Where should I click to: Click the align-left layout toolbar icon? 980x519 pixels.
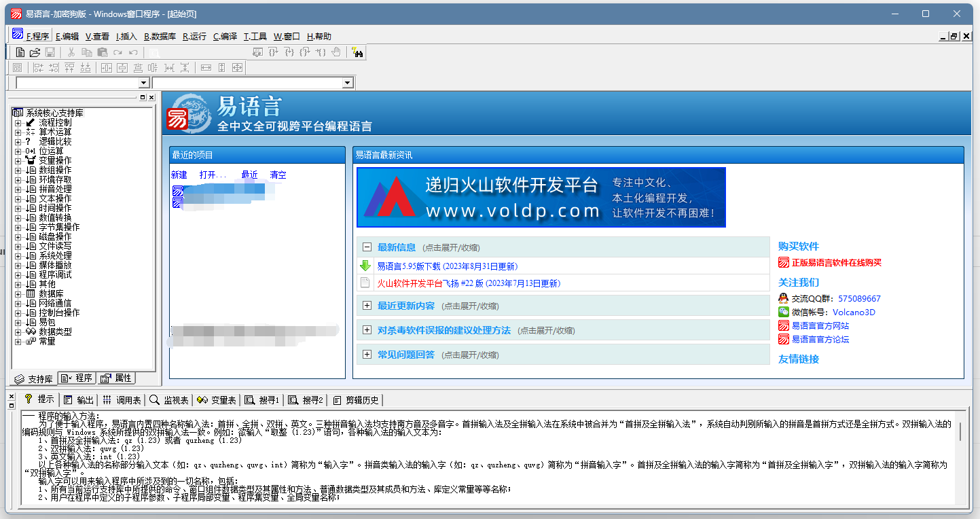pyautogui.click(x=38, y=67)
